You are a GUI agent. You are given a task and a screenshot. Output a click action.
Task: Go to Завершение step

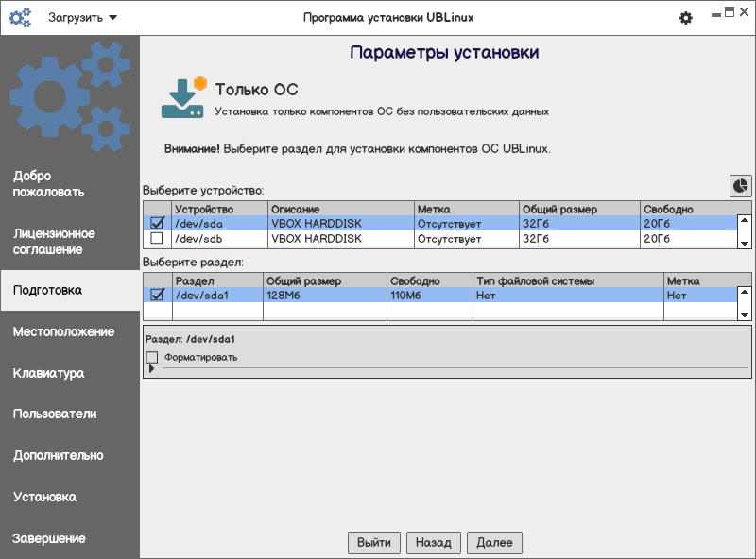(x=49, y=538)
